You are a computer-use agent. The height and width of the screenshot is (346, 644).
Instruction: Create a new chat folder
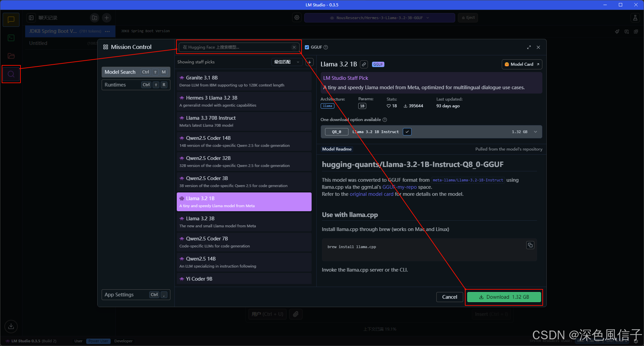click(95, 18)
